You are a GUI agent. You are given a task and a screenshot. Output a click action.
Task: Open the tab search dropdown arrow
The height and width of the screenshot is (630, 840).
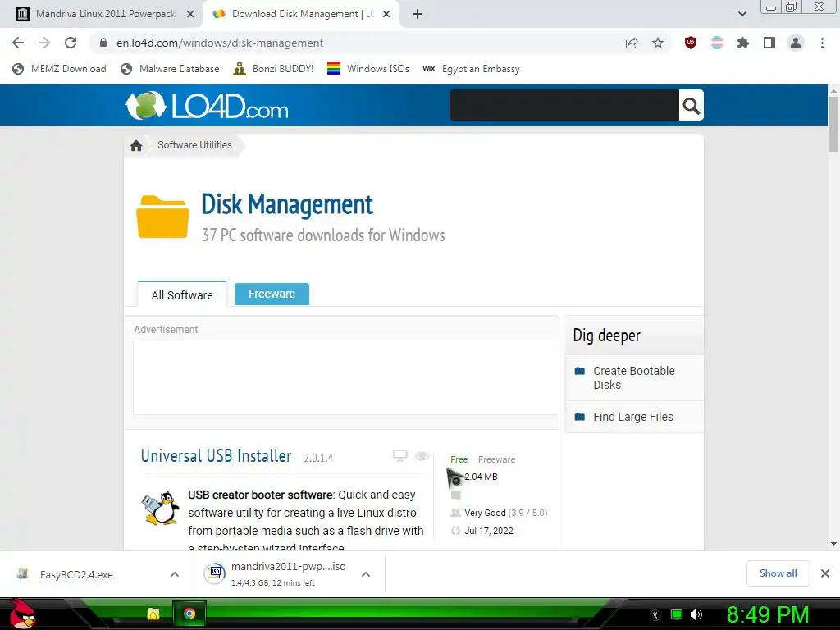click(x=742, y=14)
